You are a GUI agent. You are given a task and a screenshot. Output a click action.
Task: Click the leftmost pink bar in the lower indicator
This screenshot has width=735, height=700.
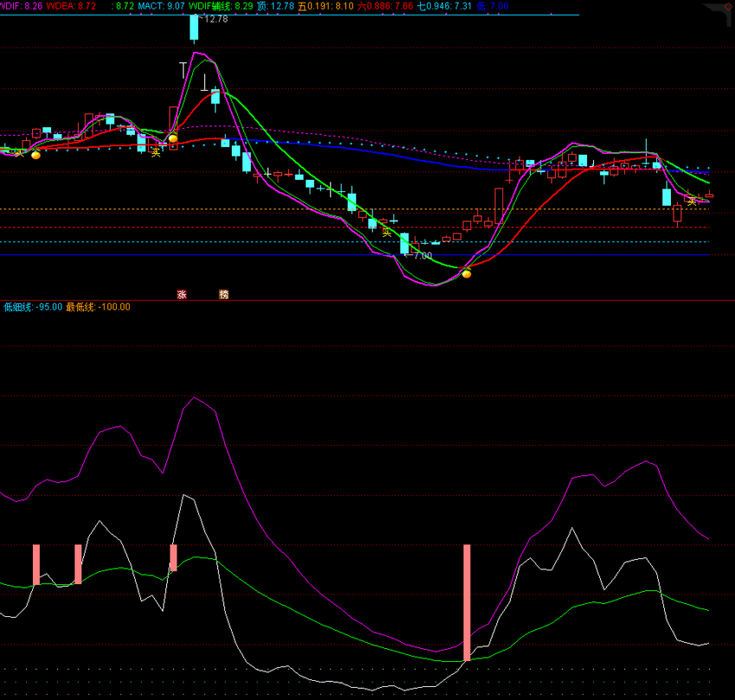pyautogui.click(x=36, y=564)
